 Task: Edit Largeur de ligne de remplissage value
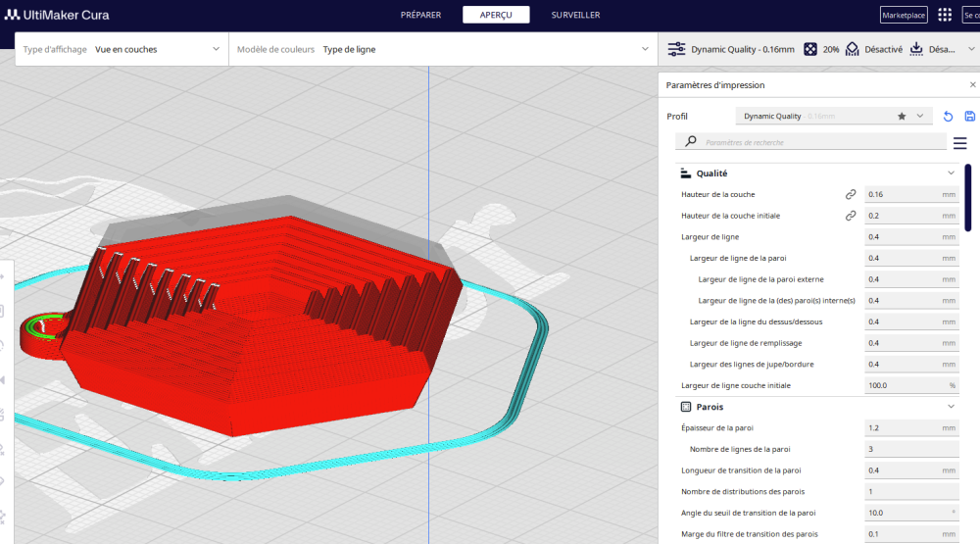pos(911,343)
